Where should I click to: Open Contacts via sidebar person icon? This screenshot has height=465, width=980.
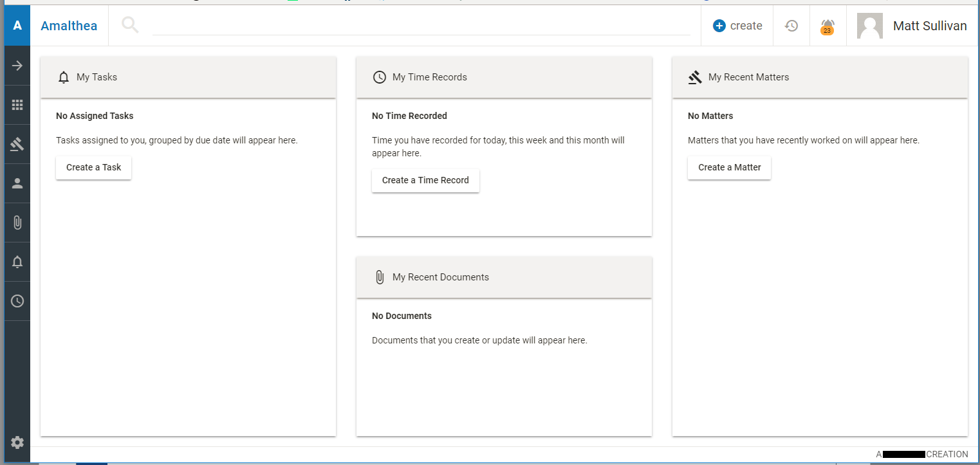tap(17, 183)
